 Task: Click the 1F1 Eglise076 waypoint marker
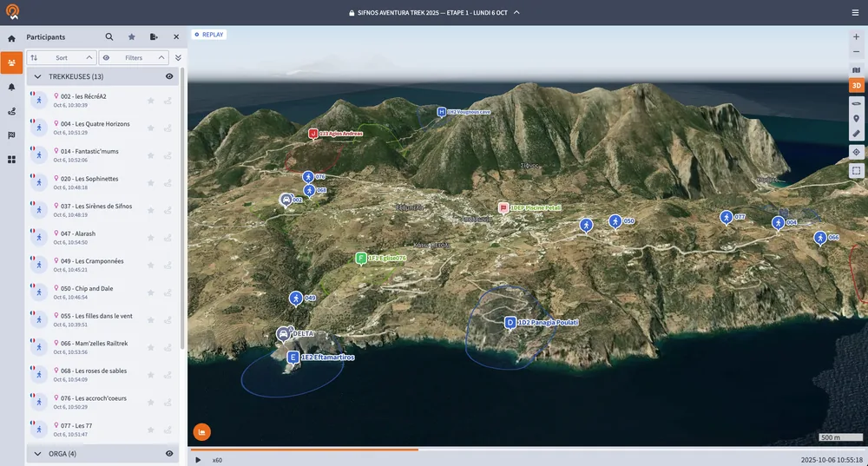click(361, 258)
